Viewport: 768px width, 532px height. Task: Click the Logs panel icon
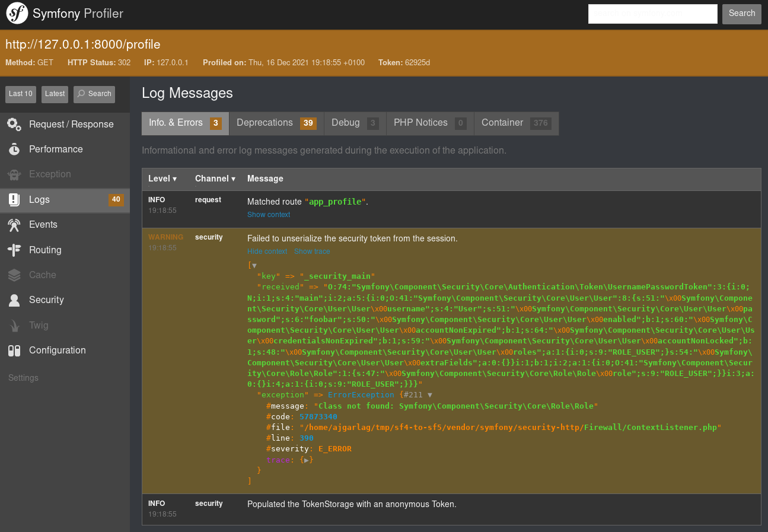coord(14,200)
